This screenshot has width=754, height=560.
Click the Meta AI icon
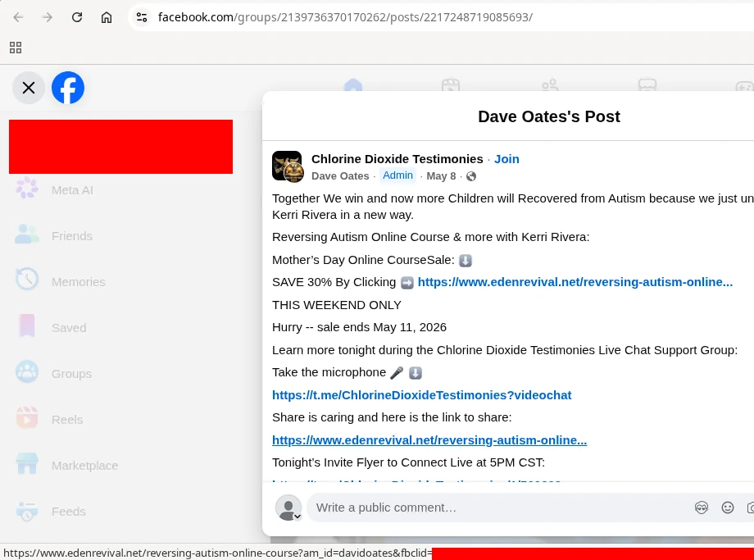point(27,188)
